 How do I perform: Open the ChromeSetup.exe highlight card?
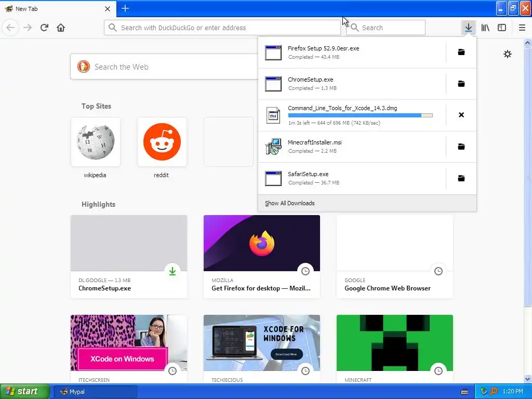(x=129, y=257)
